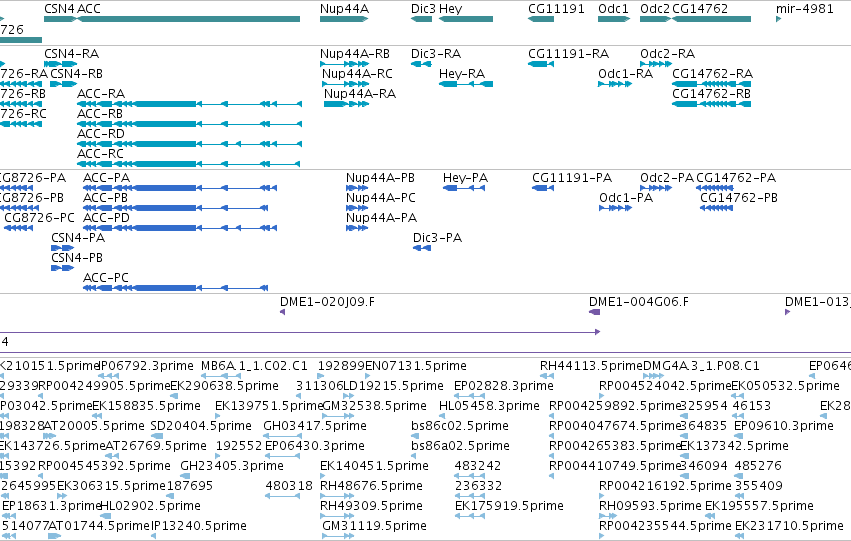Click the Odc1-RA transcript label
851x541 pixels.
click(625, 74)
